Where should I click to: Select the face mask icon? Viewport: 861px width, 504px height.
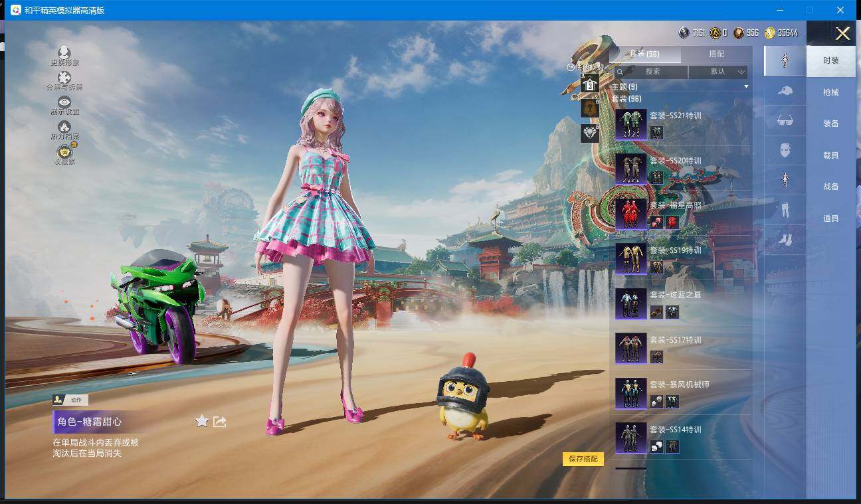[785, 150]
